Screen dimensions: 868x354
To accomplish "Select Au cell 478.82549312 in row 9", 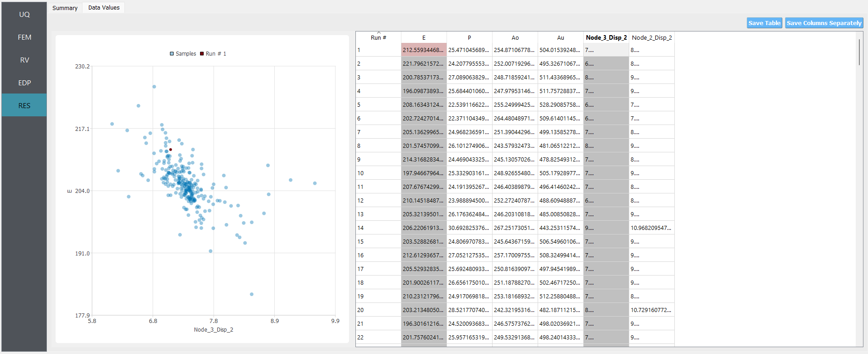I will coord(560,159).
